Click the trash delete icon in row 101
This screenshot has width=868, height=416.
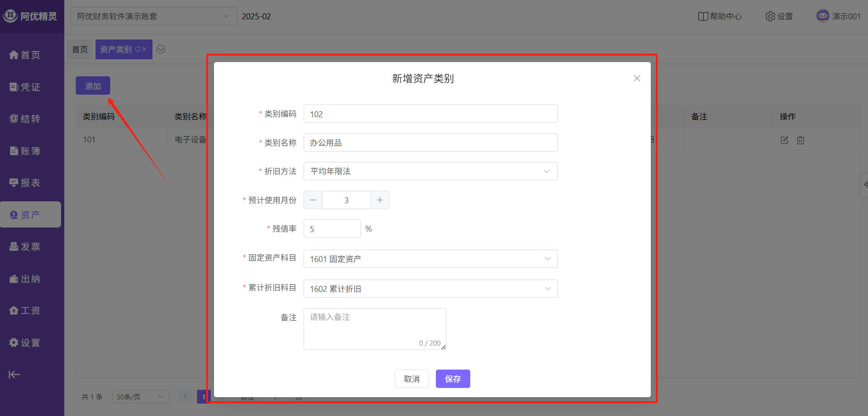tap(800, 140)
